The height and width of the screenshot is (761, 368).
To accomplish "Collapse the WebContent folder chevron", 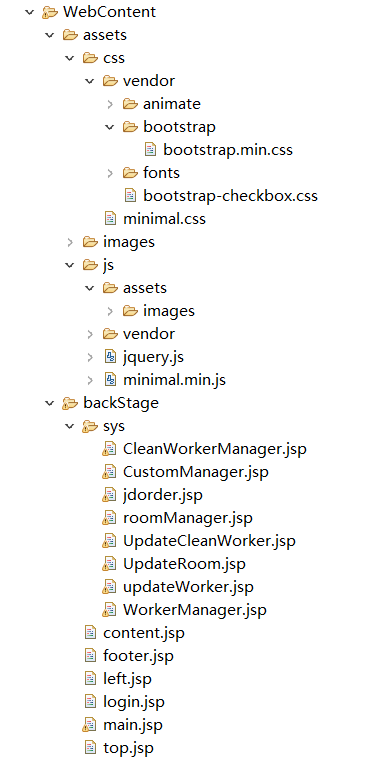I will point(30,12).
